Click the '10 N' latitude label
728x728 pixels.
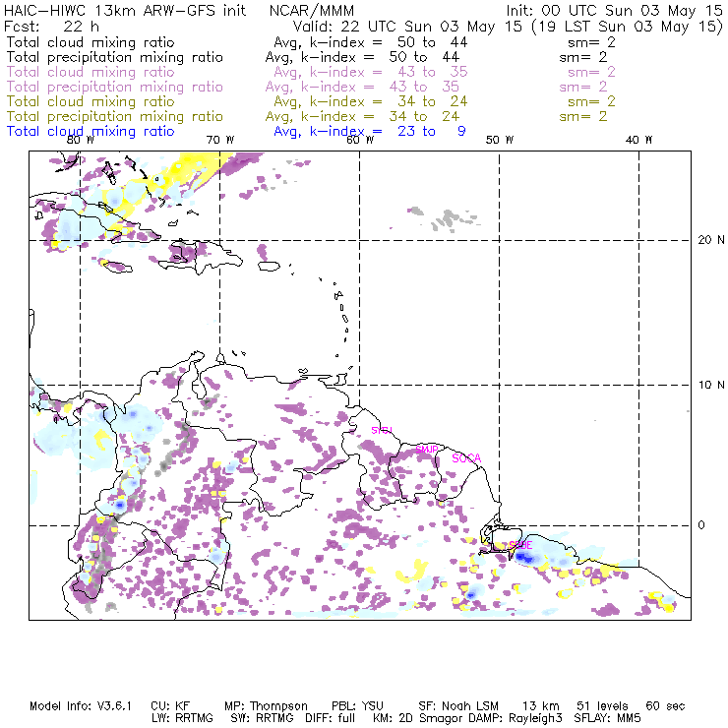711,385
